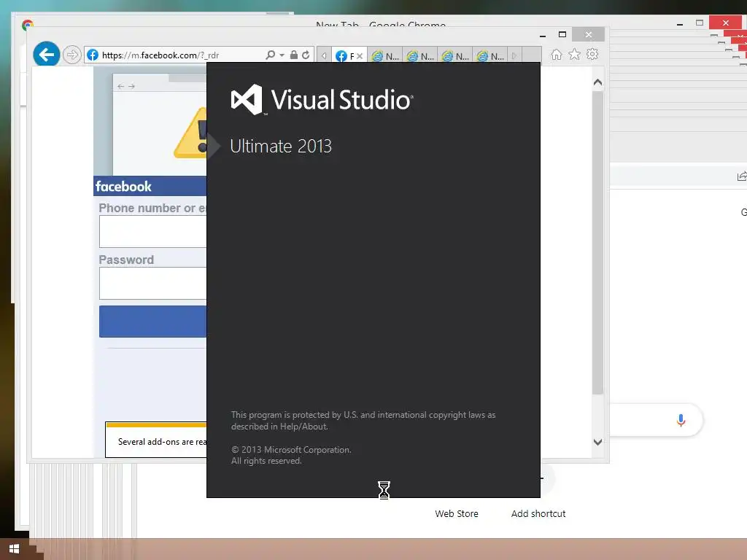Click the security lock icon in IE address bar
This screenshot has width=747, height=560.
point(294,55)
